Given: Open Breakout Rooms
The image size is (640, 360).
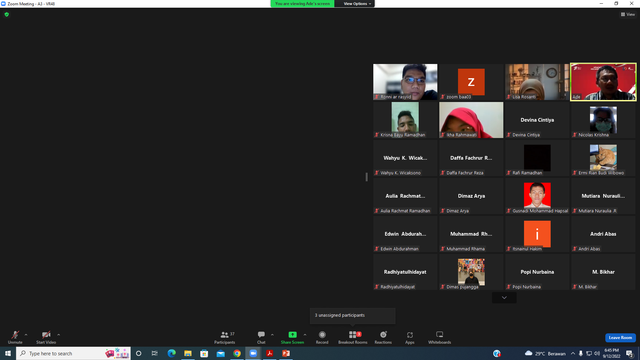Looking at the screenshot, I should pos(353,337).
